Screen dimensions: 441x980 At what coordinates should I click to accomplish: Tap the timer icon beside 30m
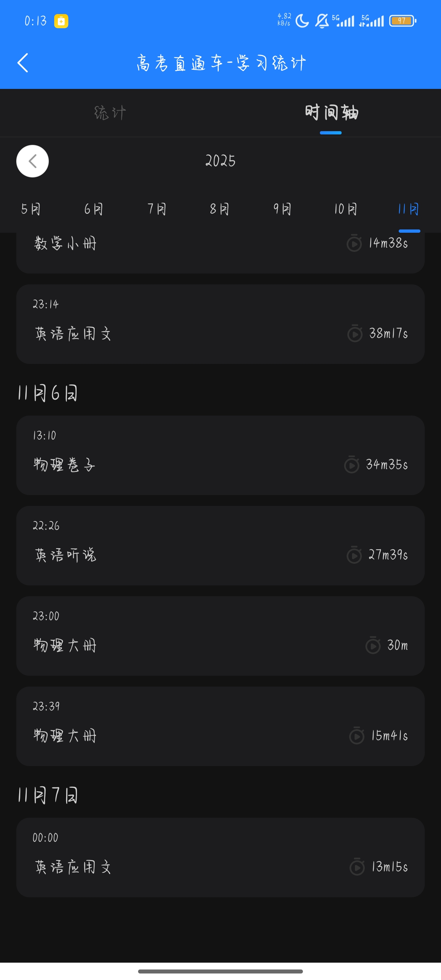pos(373,645)
